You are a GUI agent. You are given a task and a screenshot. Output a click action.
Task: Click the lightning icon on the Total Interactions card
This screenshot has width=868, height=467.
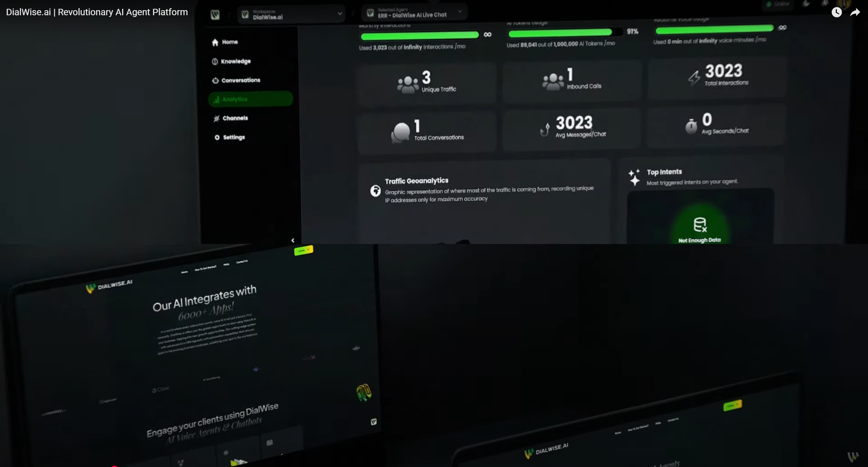(x=694, y=78)
